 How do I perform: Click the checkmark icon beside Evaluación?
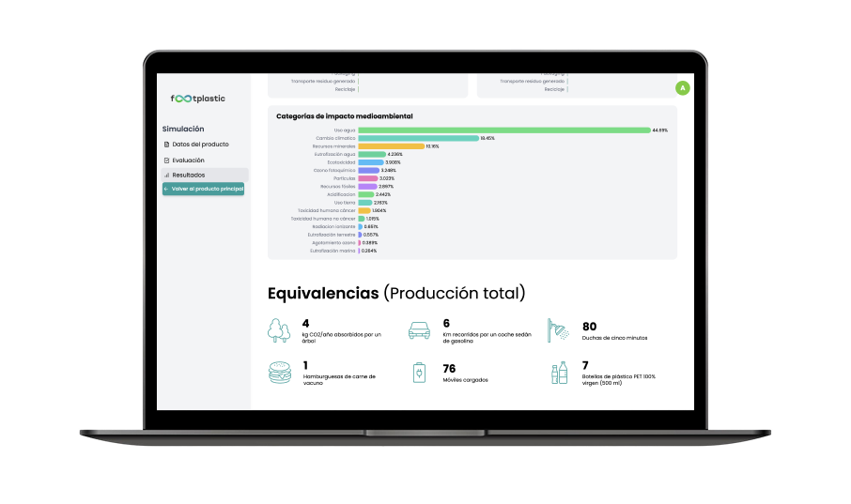pyautogui.click(x=167, y=160)
